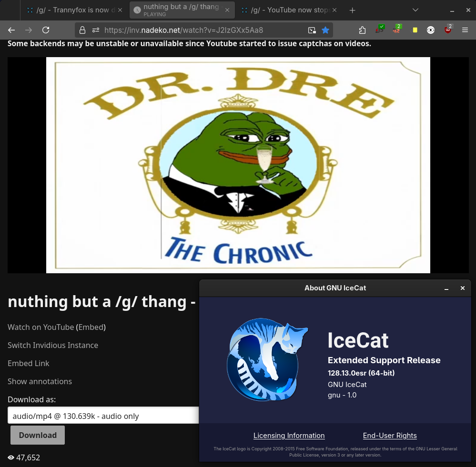
Task: Open uBlock Origin shield extension
Action: 448,30
